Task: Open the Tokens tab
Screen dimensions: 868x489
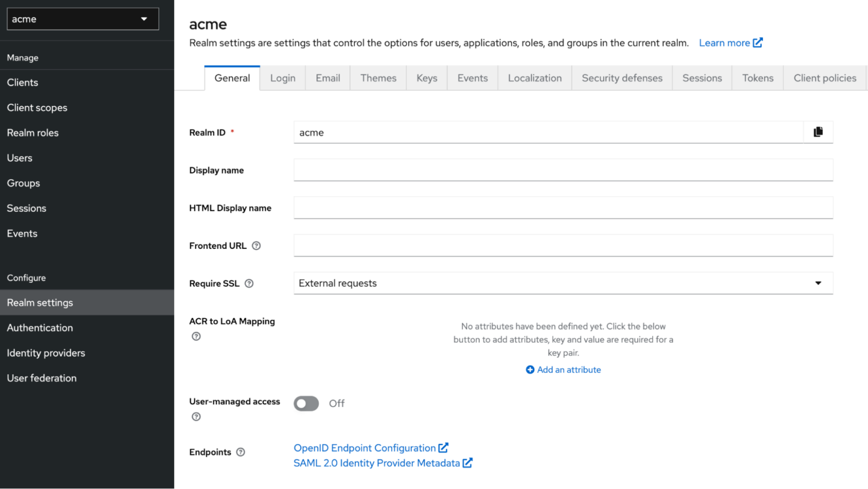Action: pos(757,77)
